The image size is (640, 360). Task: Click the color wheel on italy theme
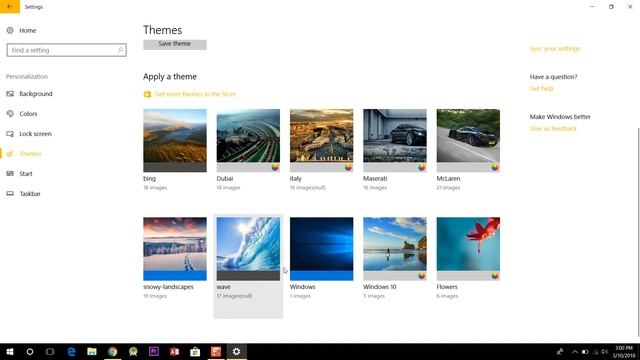[x=348, y=167]
